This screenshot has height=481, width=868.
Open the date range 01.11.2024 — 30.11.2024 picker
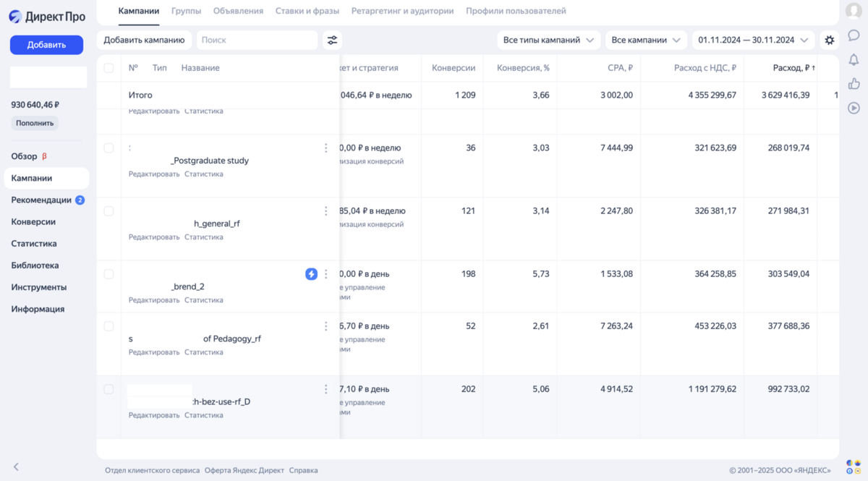pyautogui.click(x=753, y=41)
